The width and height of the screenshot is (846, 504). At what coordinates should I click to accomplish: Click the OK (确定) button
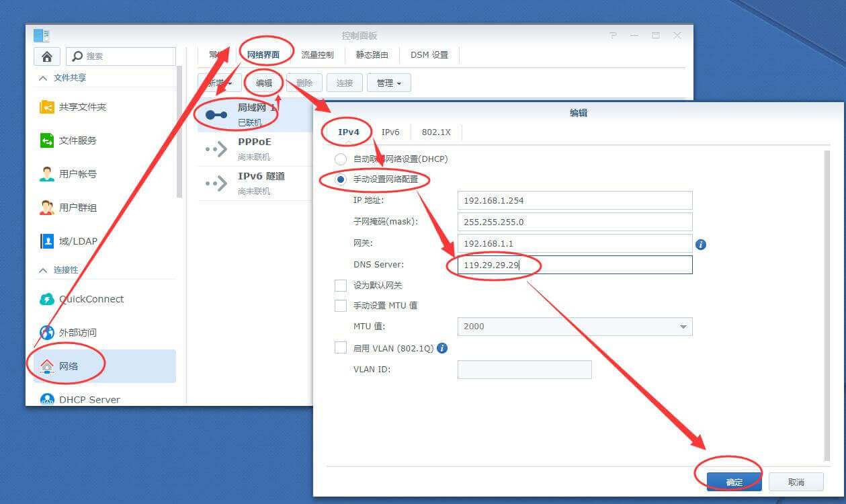pos(734,482)
